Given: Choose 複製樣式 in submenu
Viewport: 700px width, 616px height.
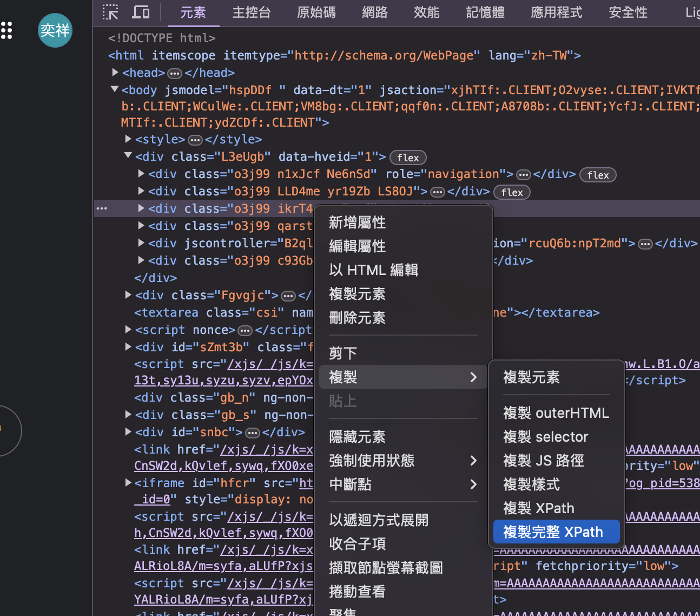Looking at the screenshot, I should [x=557, y=484].
